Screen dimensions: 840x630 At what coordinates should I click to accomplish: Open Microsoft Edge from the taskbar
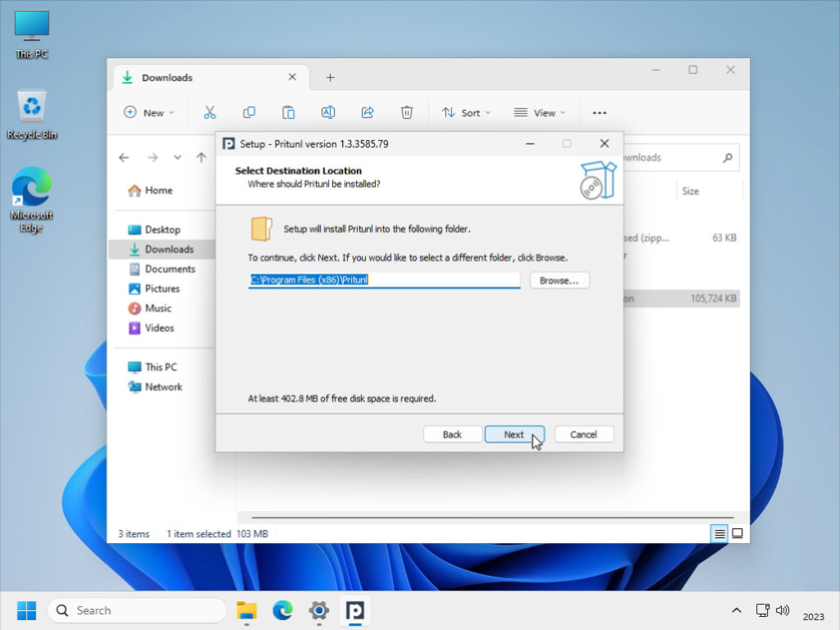click(283, 610)
